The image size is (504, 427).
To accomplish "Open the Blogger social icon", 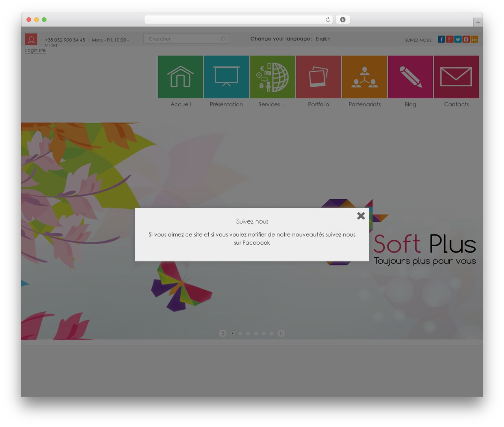I will (x=466, y=39).
